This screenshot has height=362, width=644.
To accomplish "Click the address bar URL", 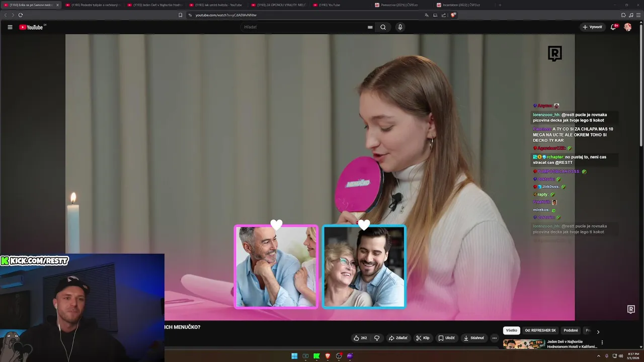I will (x=225, y=15).
